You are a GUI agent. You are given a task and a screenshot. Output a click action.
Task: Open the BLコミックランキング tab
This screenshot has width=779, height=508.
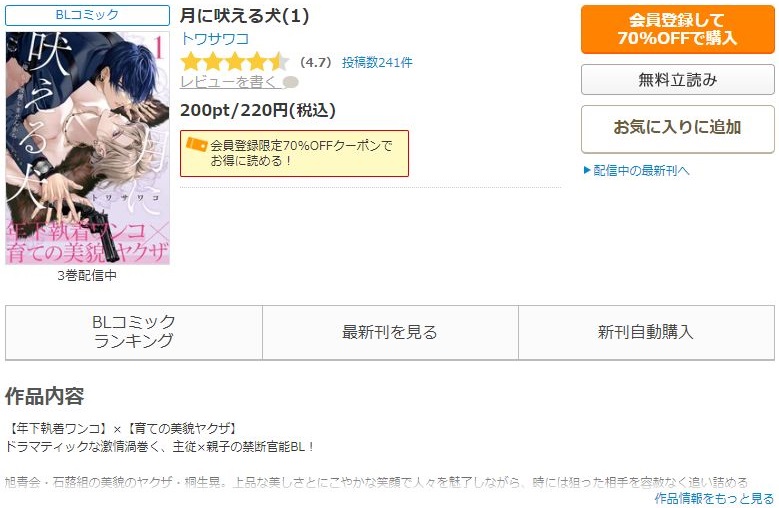pos(134,332)
